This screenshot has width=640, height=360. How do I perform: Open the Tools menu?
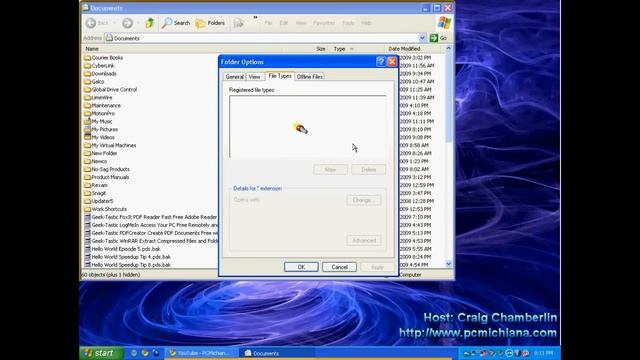tap(348, 23)
